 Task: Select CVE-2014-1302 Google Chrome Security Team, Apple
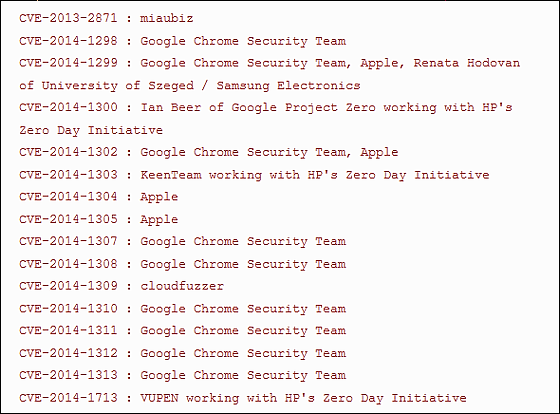(x=209, y=153)
